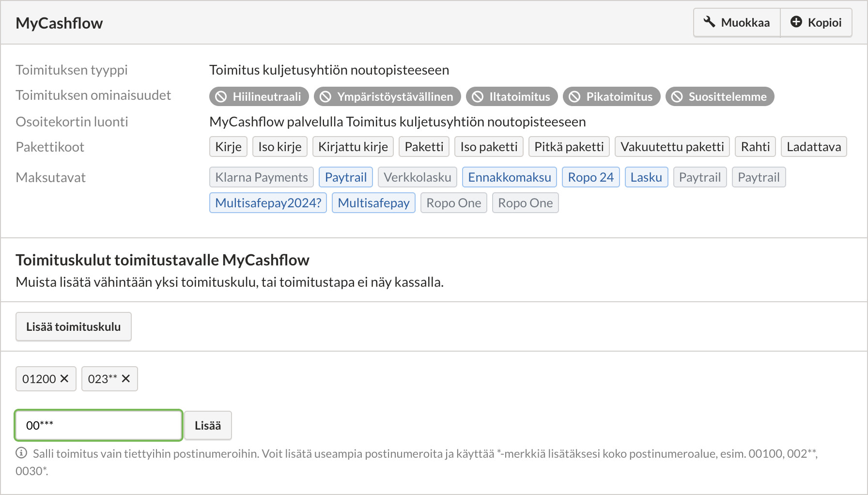Select the Kirjattu kirje package size
The height and width of the screenshot is (495, 868).
coord(353,147)
